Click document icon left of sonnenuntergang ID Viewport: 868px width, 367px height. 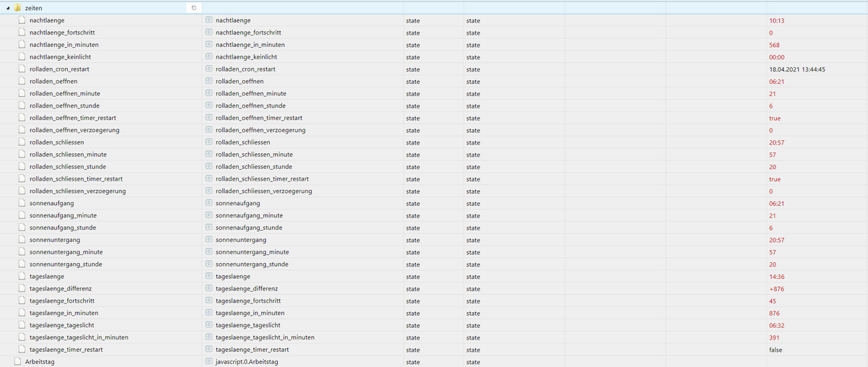(x=22, y=240)
